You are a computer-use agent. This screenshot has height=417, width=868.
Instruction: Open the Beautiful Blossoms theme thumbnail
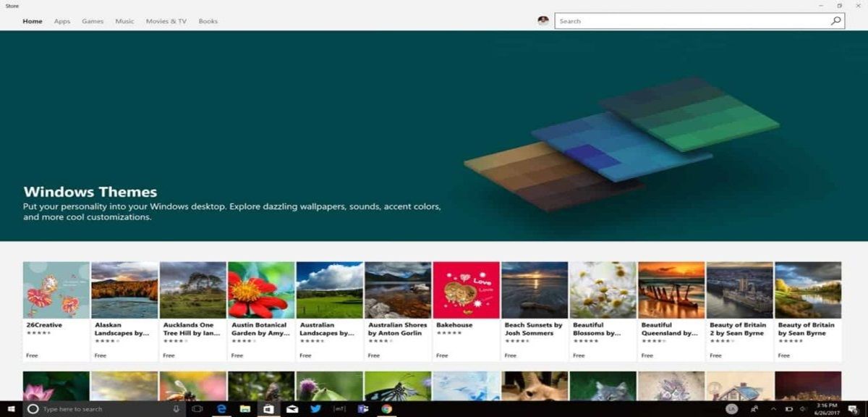[x=603, y=290]
